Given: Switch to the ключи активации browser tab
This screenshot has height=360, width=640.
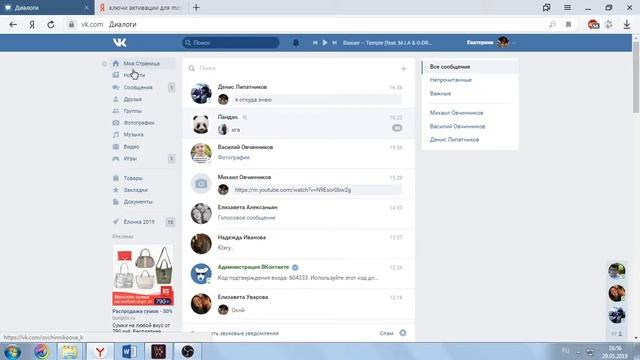Looking at the screenshot, I should point(141,7).
